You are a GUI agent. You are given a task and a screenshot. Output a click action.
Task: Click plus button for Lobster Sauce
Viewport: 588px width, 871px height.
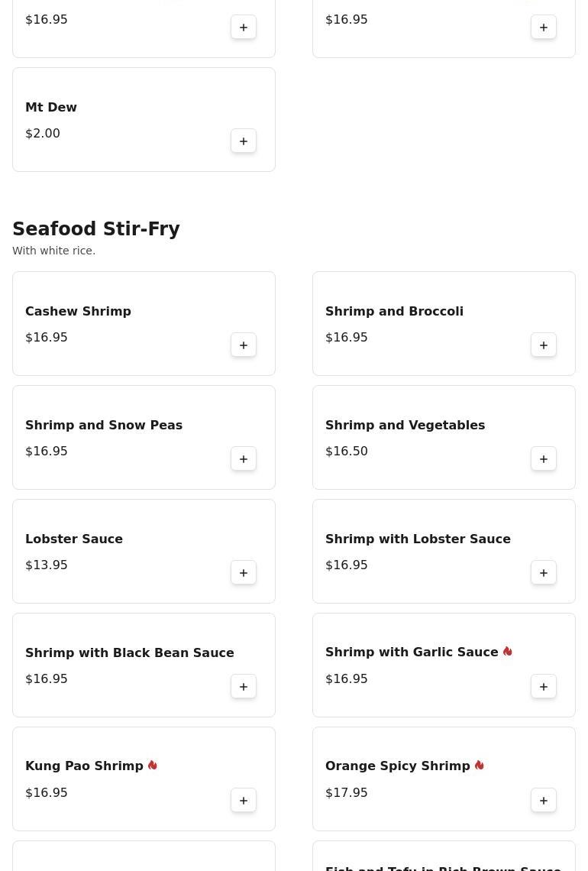click(244, 573)
